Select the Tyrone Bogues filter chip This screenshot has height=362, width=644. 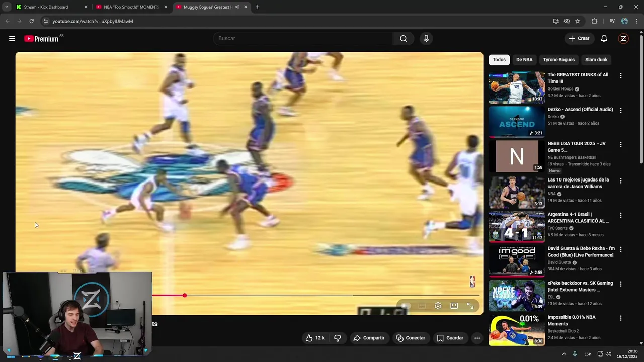pos(558,60)
